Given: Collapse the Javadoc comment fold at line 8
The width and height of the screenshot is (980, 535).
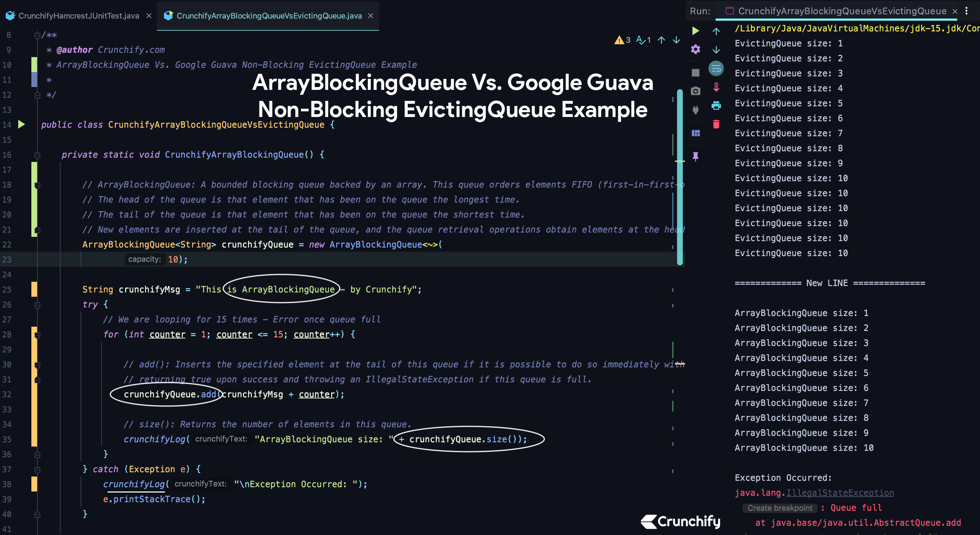Looking at the screenshot, I should (37, 35).
